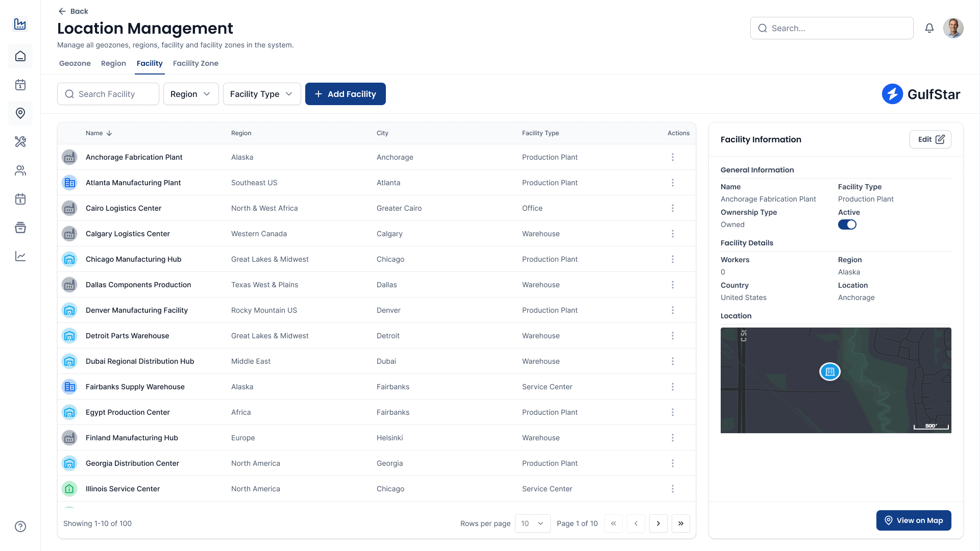Open the Rows per page dropdown
This screenshot has height=551, width=980.
point(532,523)
